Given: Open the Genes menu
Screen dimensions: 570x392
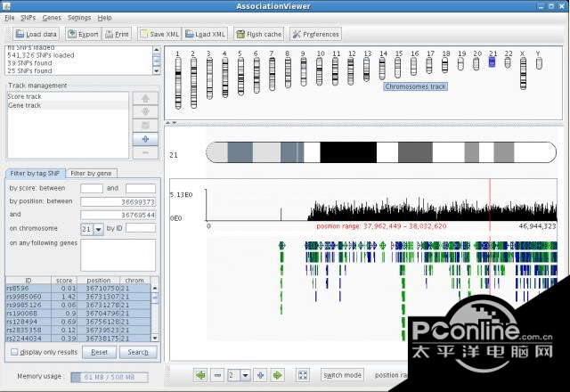Looking at the screenshot, I should click(52, 18).
